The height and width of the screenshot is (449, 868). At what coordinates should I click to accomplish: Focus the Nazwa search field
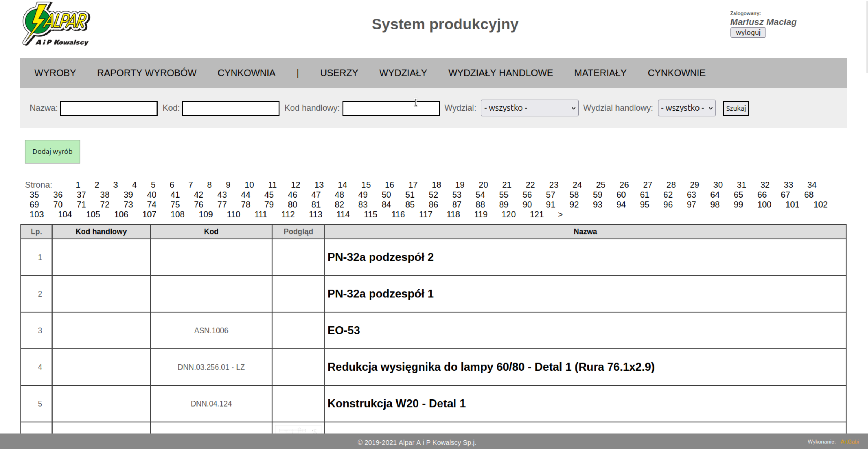coord(109,109)
